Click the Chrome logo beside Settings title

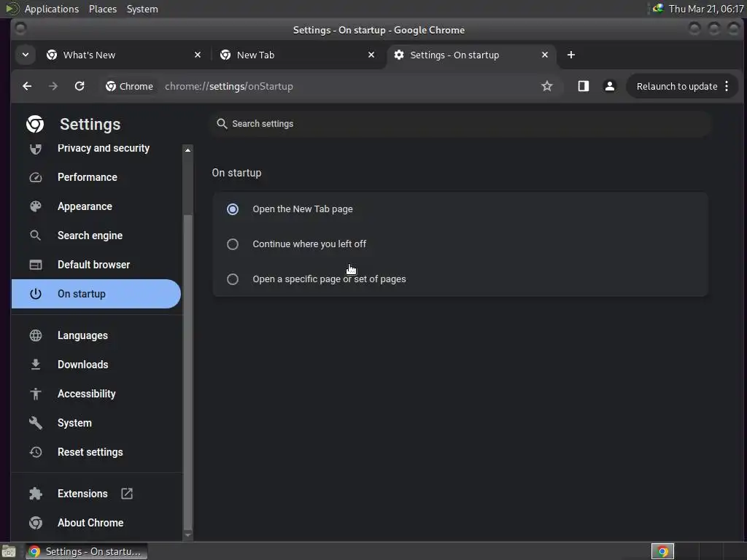(x=35, y=124)
